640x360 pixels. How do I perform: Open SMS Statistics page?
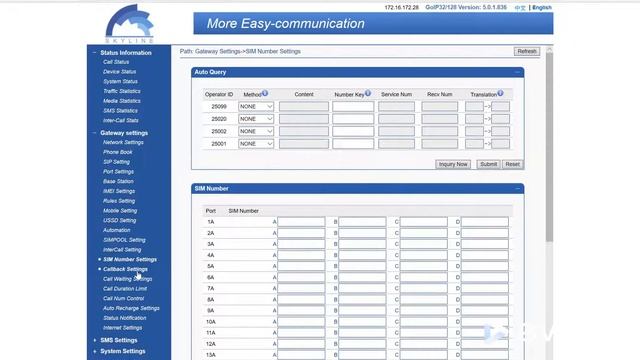point(120,111)
